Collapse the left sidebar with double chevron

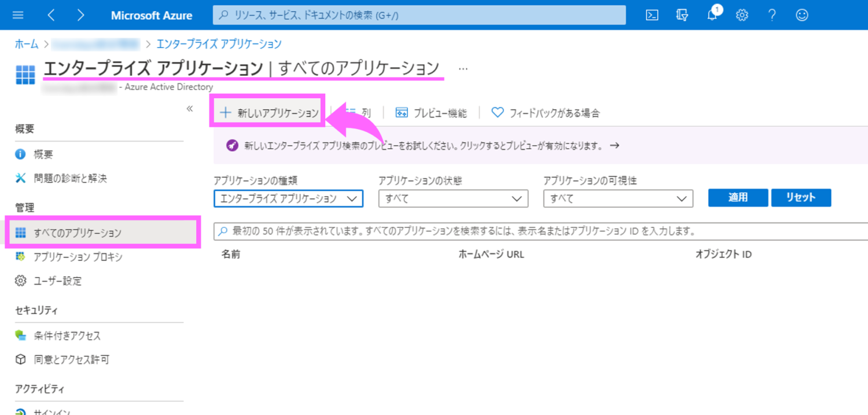point(189,109)
